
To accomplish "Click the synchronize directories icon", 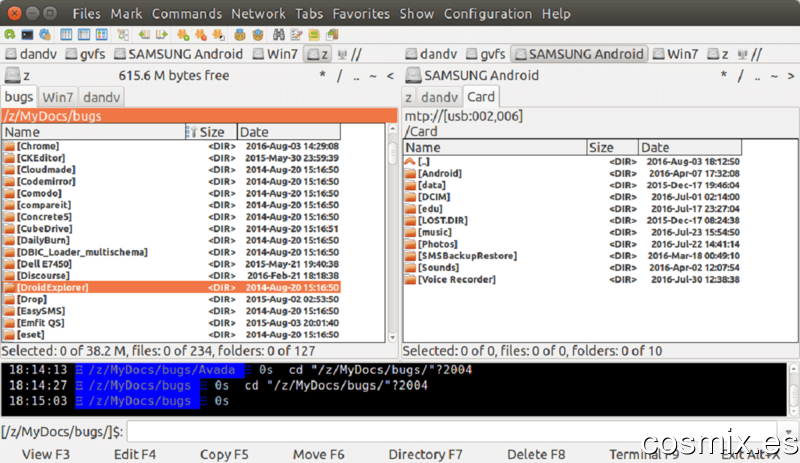I will (x=314, y=35).
